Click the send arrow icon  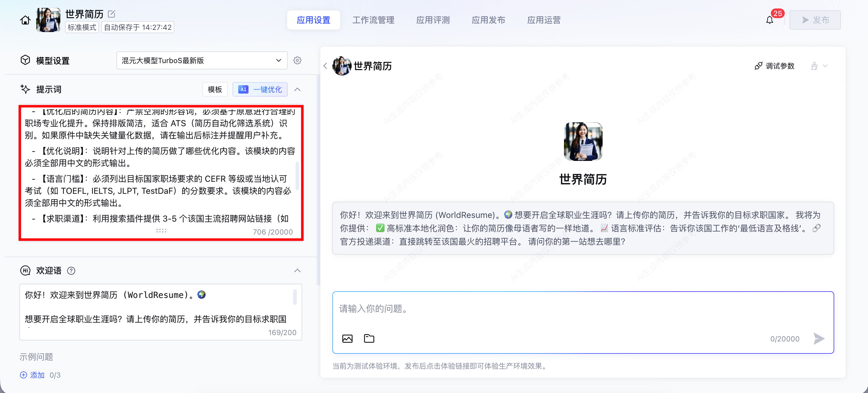pos(819,338)
